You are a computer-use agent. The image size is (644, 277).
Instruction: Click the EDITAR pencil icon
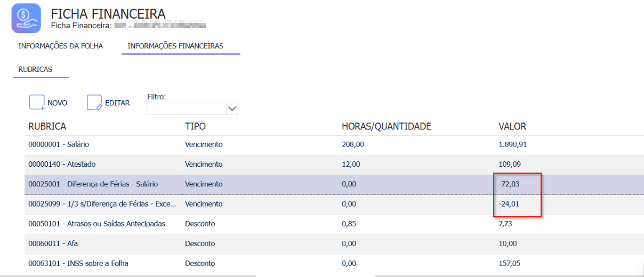pos(94,103)
